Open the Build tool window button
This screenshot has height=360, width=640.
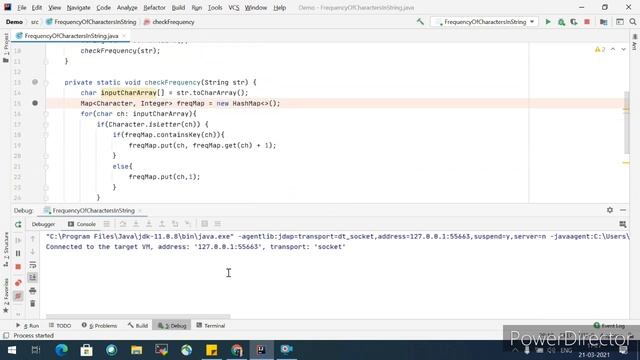(138, 325)
